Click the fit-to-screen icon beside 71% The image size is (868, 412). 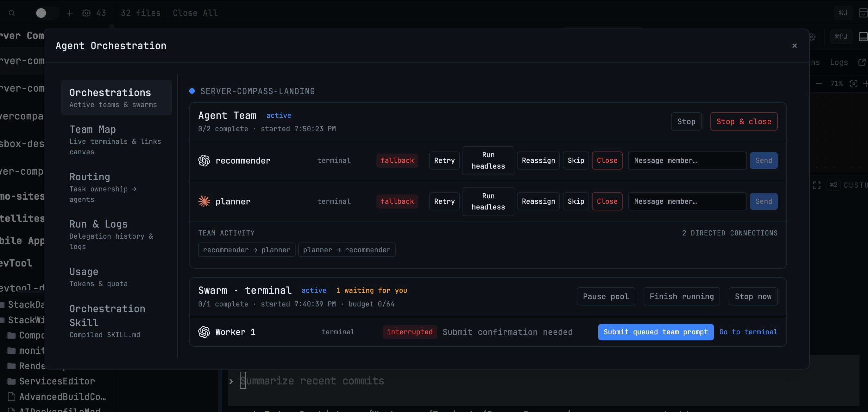pos(853,84)
